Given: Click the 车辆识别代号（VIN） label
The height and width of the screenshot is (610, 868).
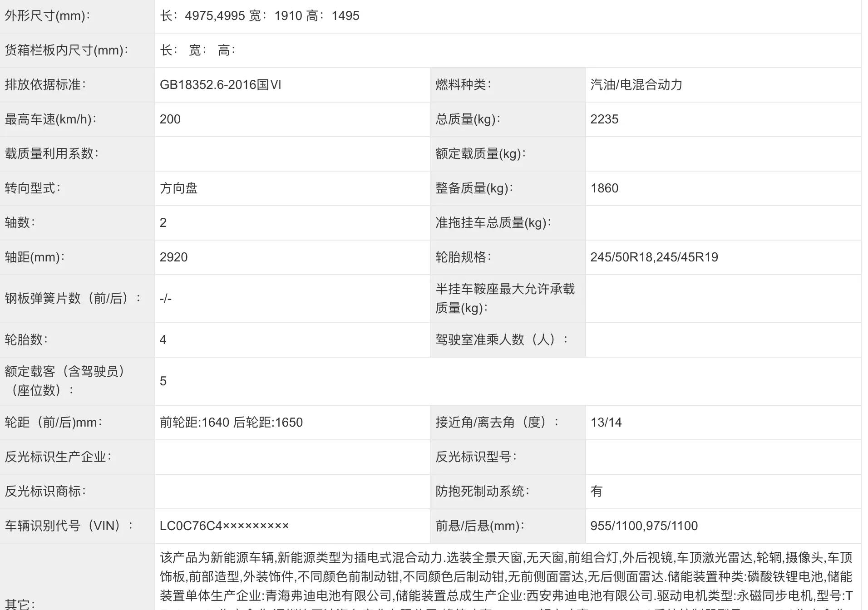Looking at the screenshot, I should pyautogui.click(x=69, y=526).
